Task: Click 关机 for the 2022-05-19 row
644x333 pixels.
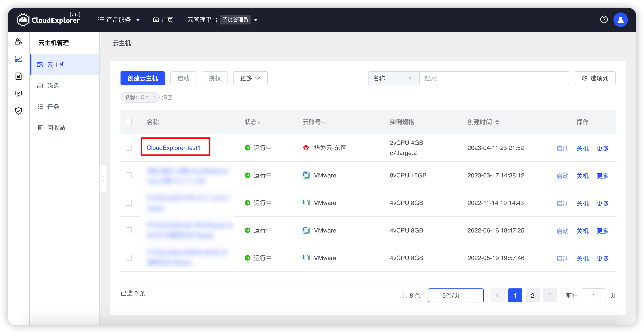Action: coord(582,258)
